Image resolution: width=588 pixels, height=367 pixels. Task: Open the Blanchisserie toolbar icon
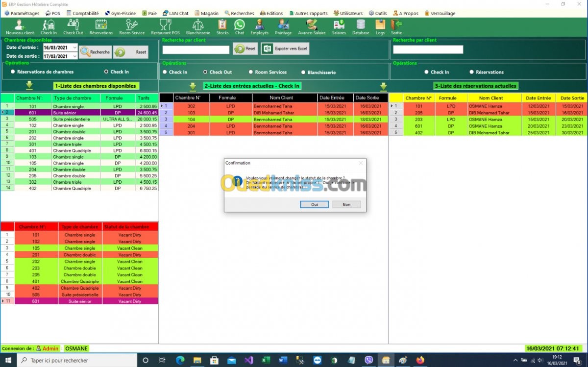pyautogui.click(x=198, y=27)
